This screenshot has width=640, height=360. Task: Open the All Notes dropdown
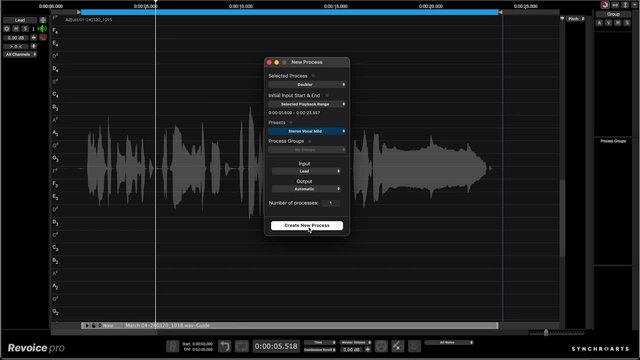pos(449,342)
